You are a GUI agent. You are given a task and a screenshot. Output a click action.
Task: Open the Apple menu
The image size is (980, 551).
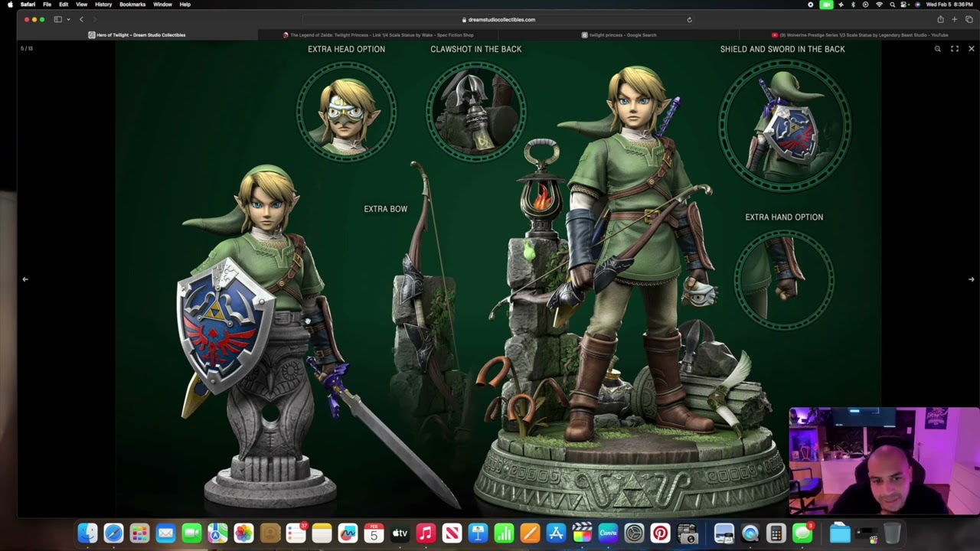point(10,5)
